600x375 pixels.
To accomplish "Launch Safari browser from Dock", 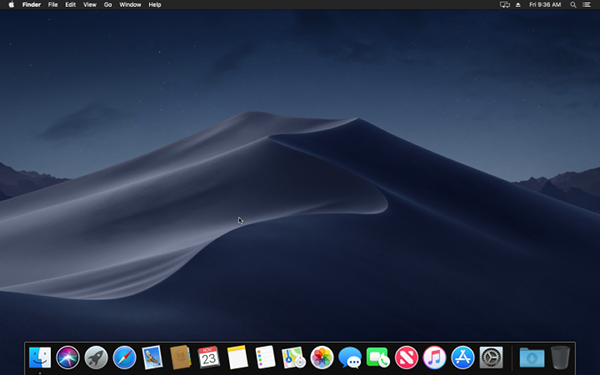I will pyautogui.click(x=124, y=357).
